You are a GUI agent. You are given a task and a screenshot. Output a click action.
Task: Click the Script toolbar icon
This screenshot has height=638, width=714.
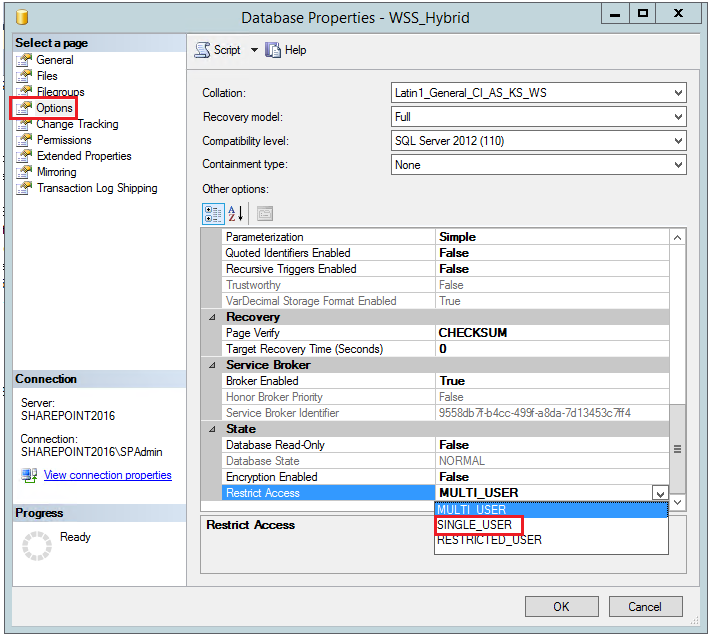202,50
